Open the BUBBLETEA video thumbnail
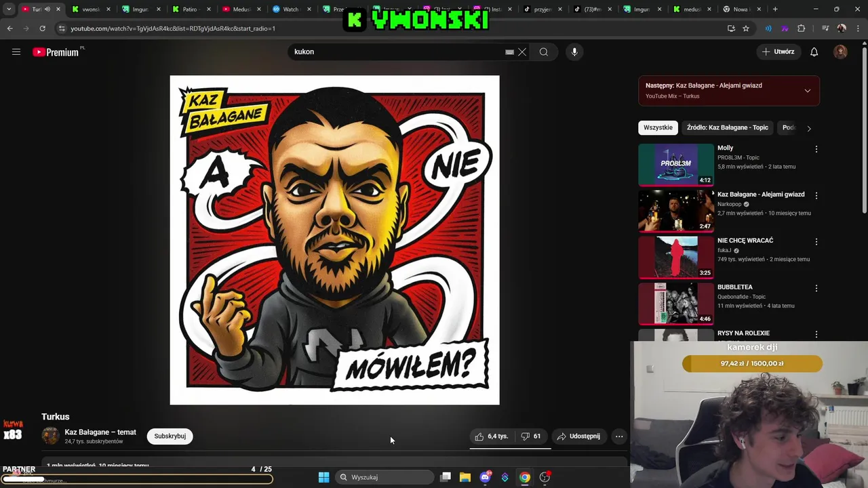 point(676,304)
